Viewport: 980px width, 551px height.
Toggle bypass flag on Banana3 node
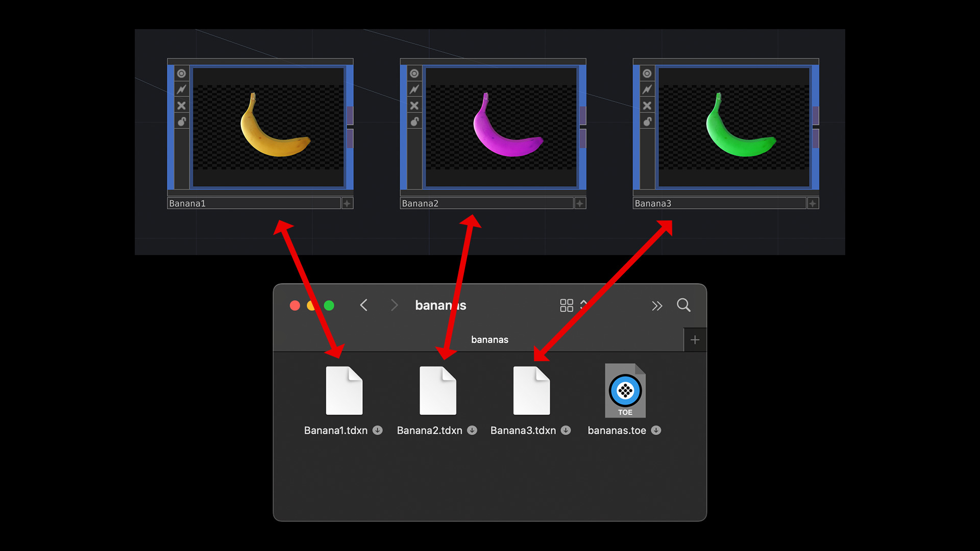tap(647, 106)
